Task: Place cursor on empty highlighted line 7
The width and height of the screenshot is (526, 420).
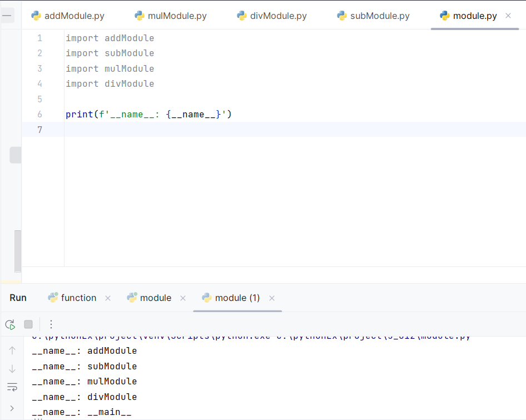Action: [x=295, y=129]
